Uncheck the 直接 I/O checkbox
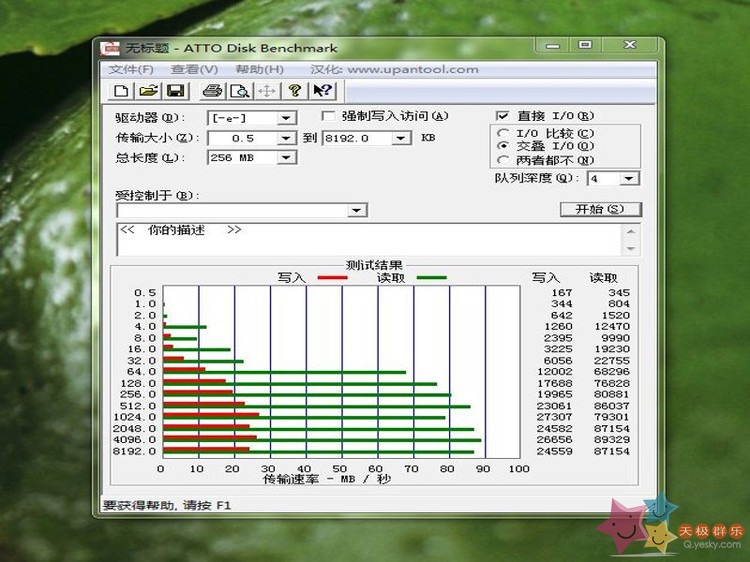The height and width of the screenshot is (562, 750). pos(502,116)
